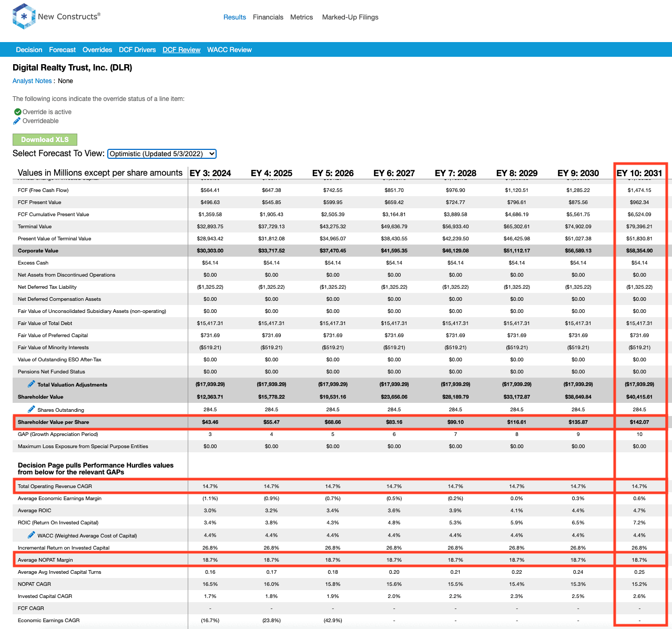The width and height of the screenshot is (672, 629).
Task: Click the NOPAT CAGR row label
Action: point(34,584)
